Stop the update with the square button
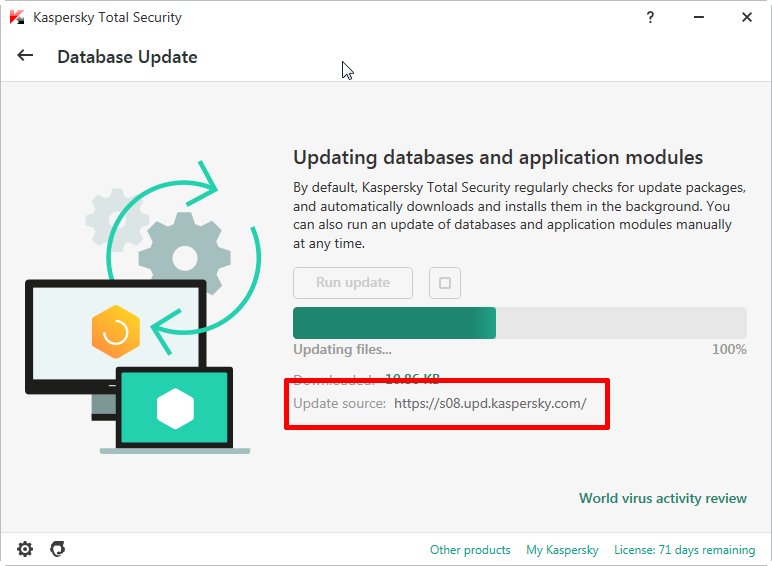Image resolution: width=772 pixels, height=566 pixels. pyautogui.click(x=445, y=283)
